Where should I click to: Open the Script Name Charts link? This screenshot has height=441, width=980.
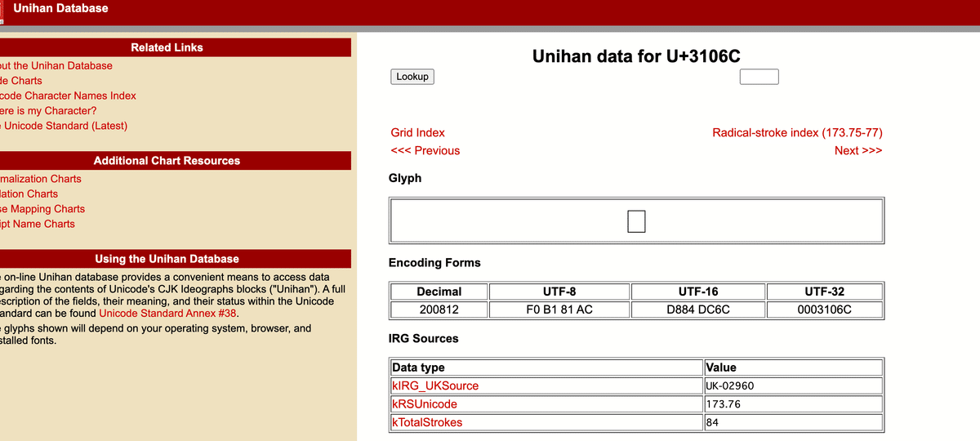pyautogui.click(x=38, y=224)
